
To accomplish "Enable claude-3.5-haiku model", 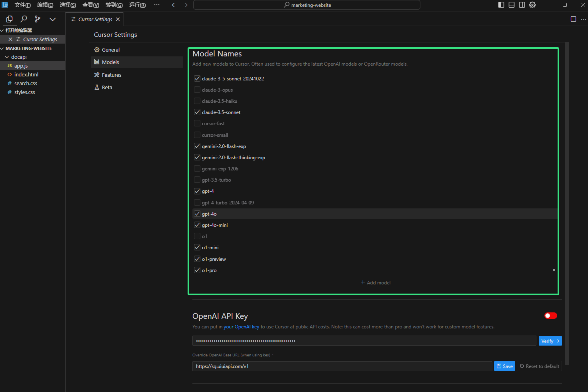I will pyautogui.click(x=197, y=101).
